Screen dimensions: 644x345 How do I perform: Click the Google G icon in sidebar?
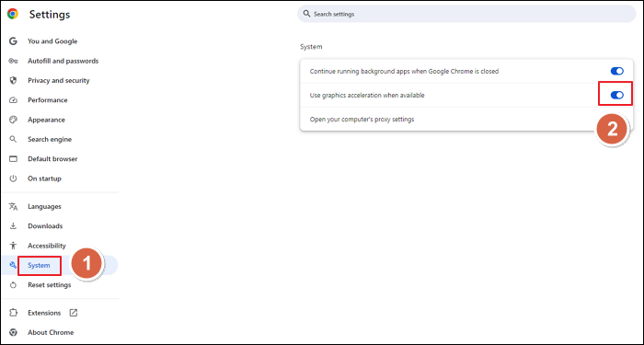[x=13, y=41]
